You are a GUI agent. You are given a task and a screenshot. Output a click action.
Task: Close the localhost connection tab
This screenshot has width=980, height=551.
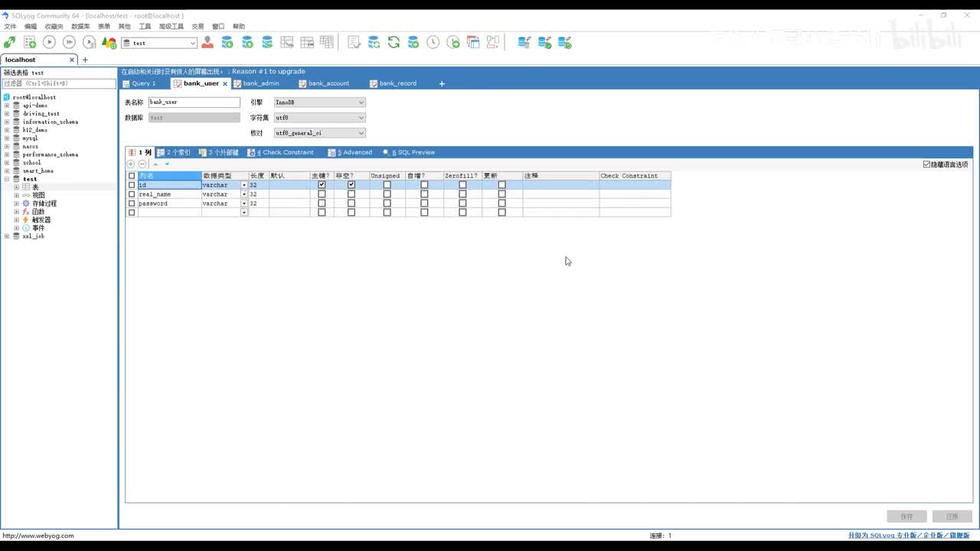(x=73, y=60)
